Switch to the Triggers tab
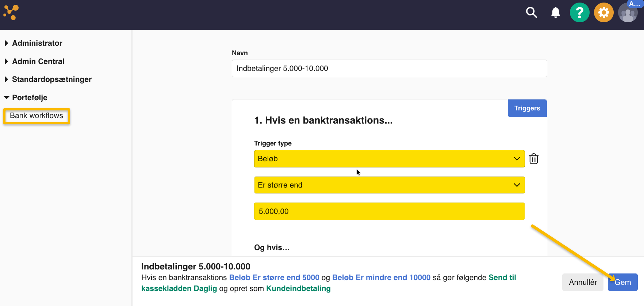Image resolution: width=644 pixels, height=306 pixels. 527,108
